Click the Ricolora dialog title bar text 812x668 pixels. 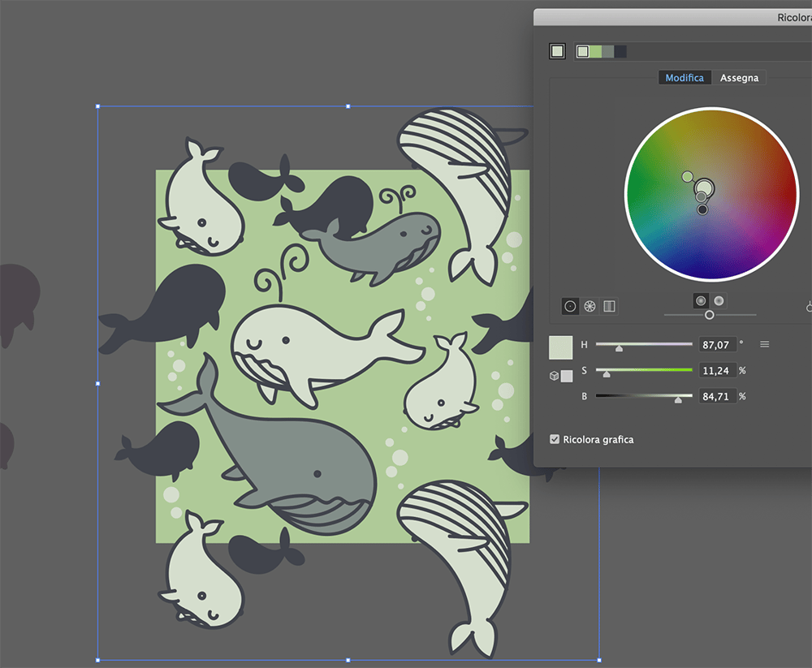pyautogui.click(x=792, y=16)
